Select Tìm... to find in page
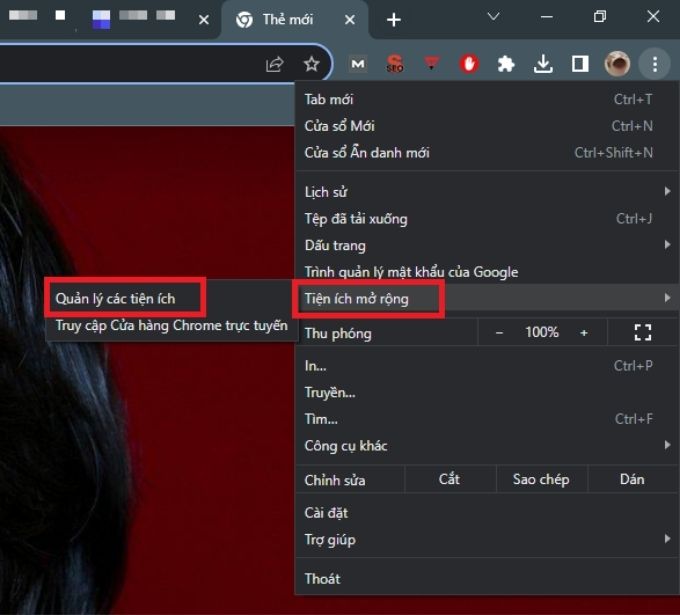The image size is (680, 615). (486, 419)
